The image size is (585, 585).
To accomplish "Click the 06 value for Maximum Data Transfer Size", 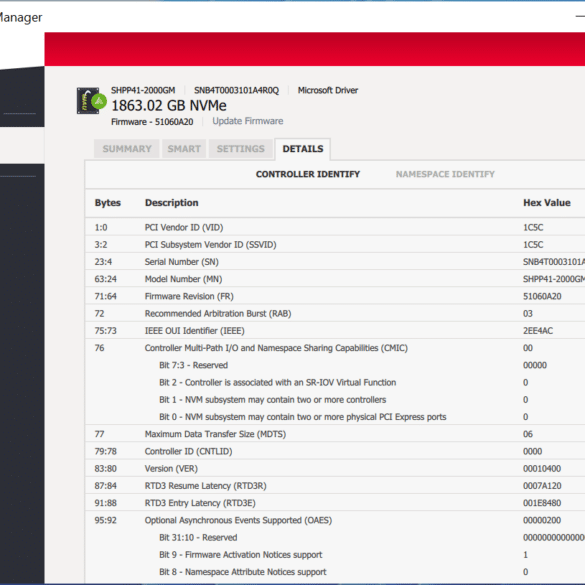I will [528, 434].
